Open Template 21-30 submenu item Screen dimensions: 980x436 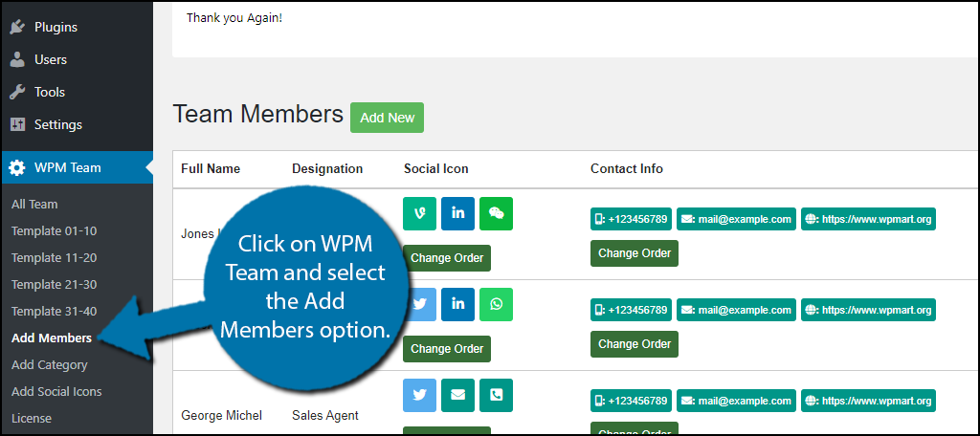click(x=55, y=285)
